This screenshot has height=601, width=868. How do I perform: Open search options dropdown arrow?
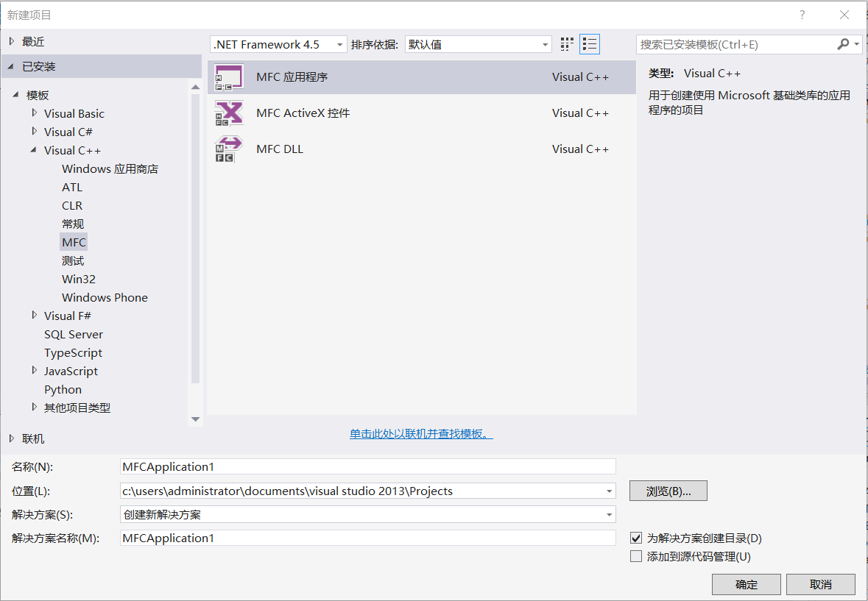tap(856, 44)
